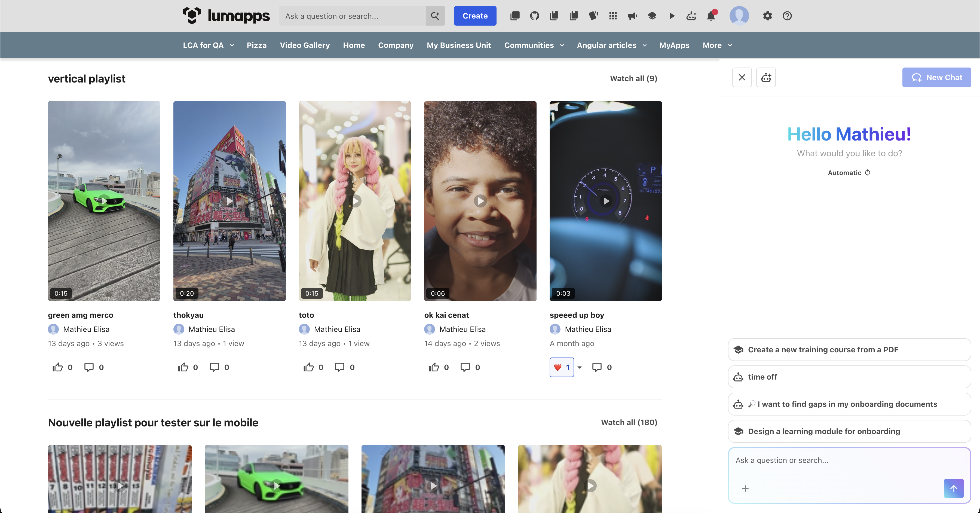Viewport: 980px width, 513px height.
Task: Open comments on speeed up boy
Action: 602,367
